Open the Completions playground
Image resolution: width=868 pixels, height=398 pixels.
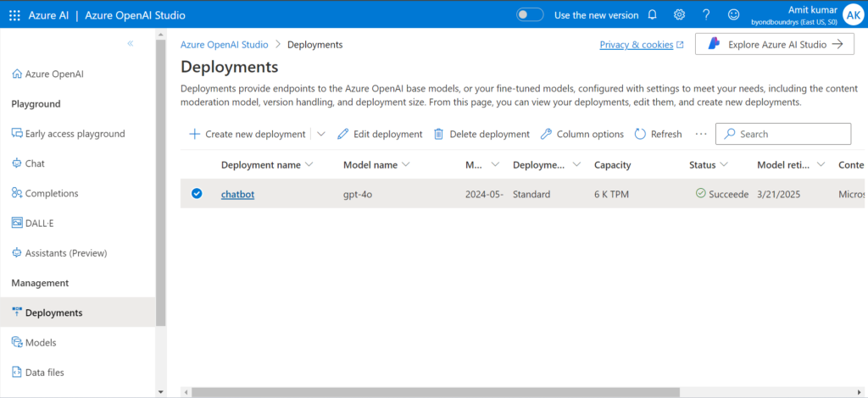(x=45, y=193)
